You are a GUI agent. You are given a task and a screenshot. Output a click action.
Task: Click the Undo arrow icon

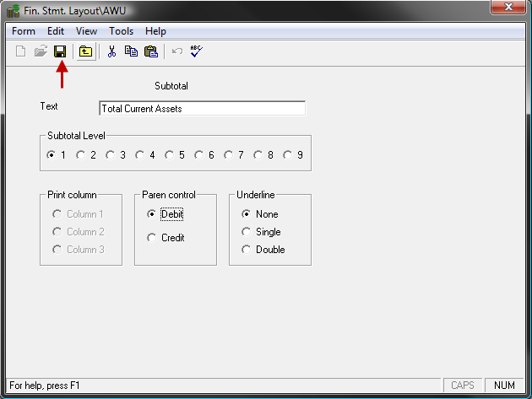pos(177,51)
